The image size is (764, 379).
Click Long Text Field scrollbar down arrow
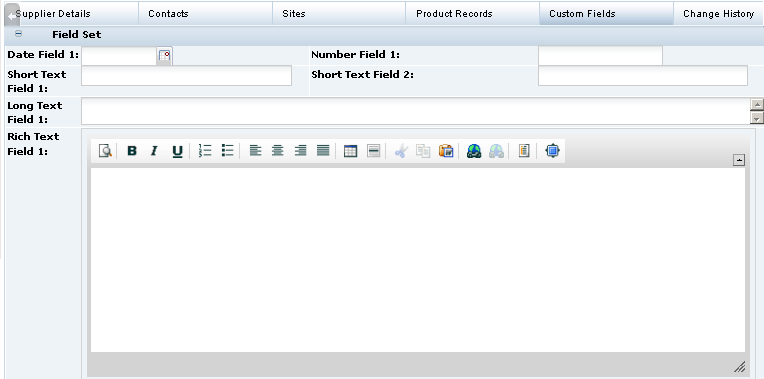tap(757, 118)
